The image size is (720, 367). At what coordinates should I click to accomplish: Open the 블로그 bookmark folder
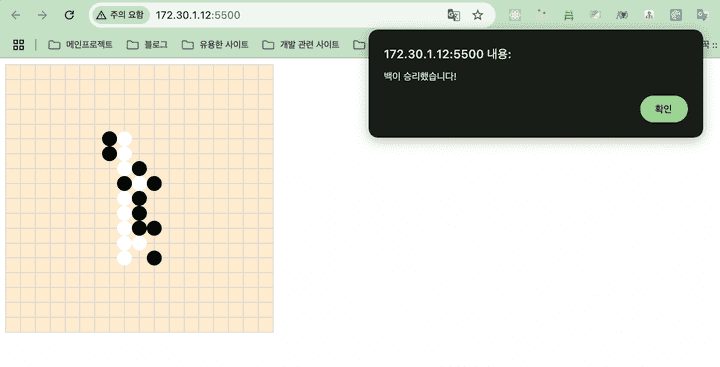click(x=147, y=45)
